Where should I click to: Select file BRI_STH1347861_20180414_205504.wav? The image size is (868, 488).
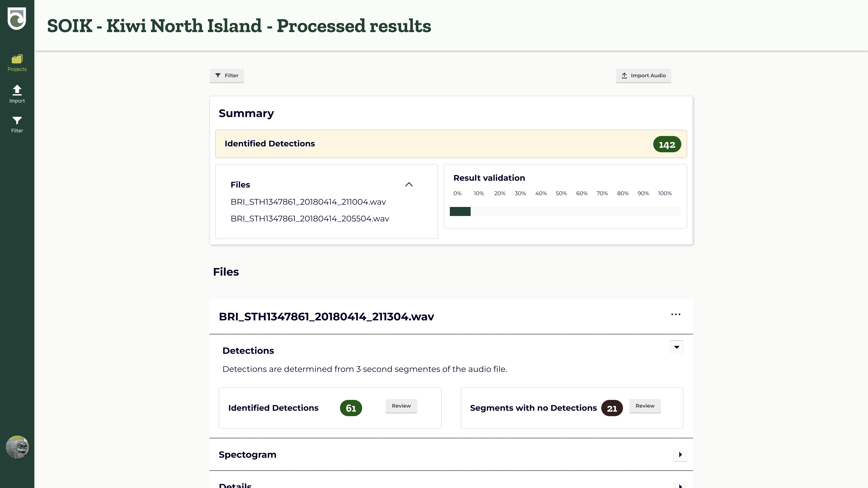[x=310, y=219]
